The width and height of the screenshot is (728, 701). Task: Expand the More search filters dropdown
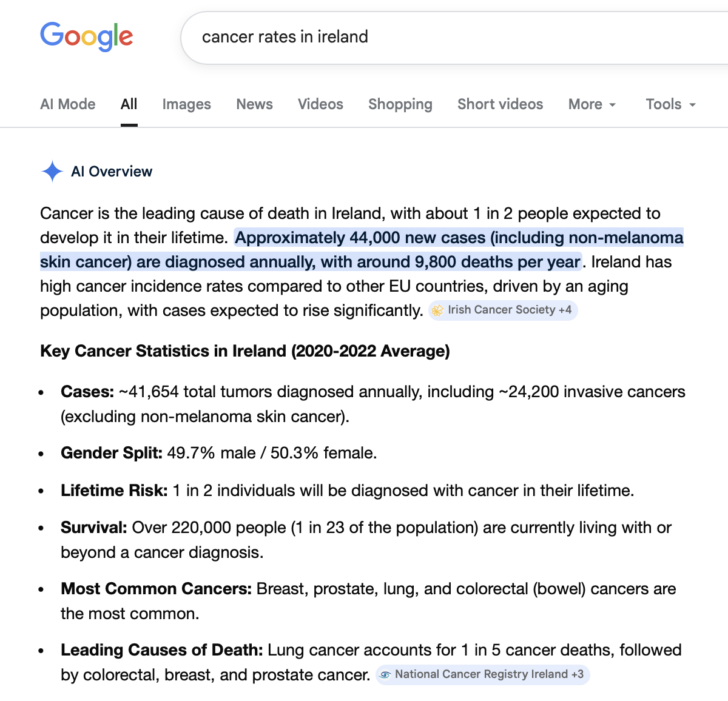(592, 104)
